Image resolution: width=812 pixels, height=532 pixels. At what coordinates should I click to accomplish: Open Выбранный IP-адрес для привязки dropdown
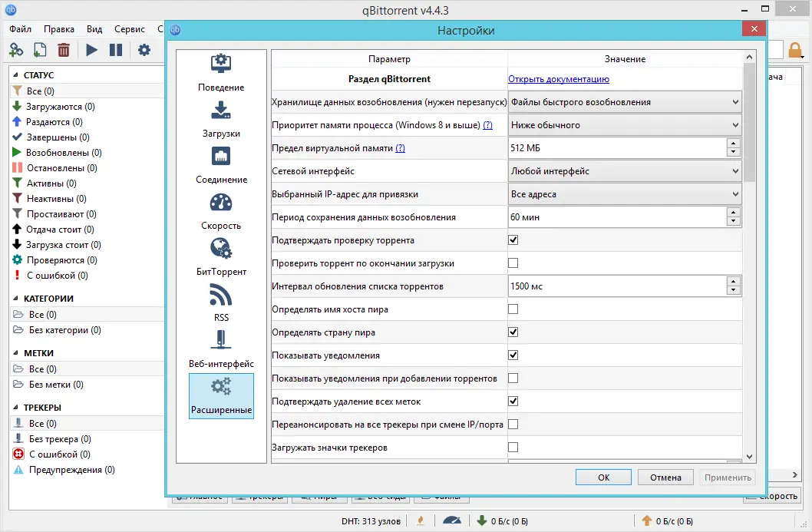[x=625, y=194]
